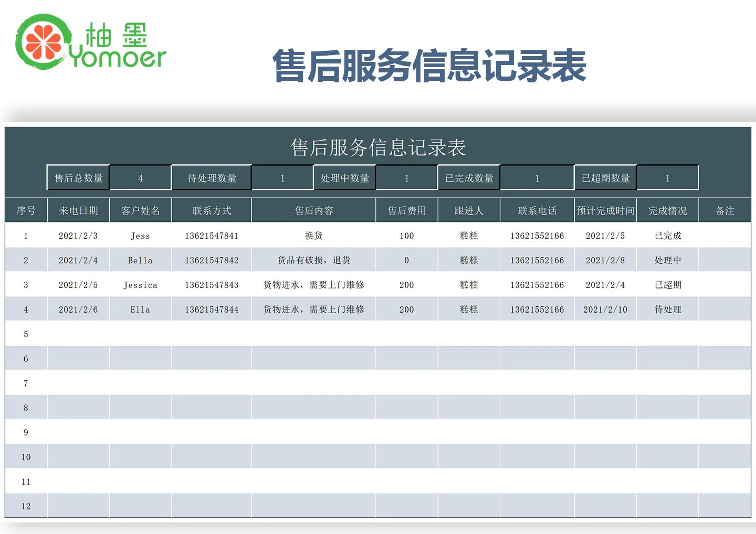
Task: Click the Yomoer grapefruit logo icon
Action: coord(43,42)
